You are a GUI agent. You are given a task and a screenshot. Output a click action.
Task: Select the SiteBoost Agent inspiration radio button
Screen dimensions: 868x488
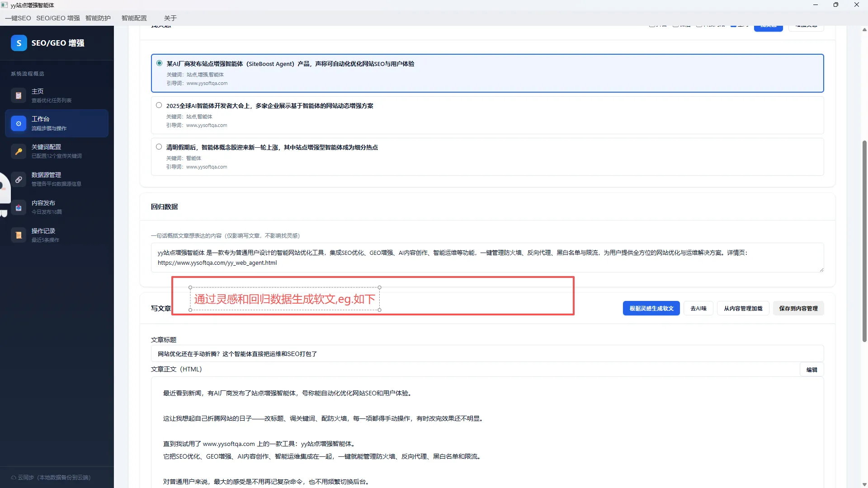click(159, 63)
